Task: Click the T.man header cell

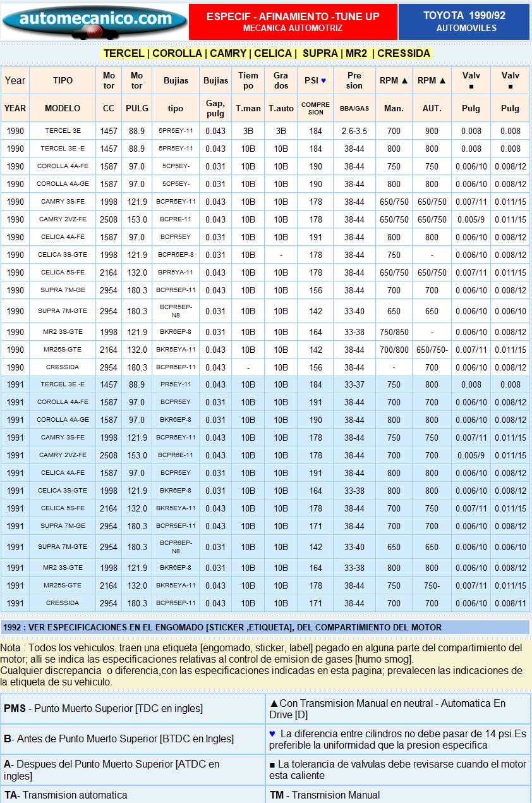Action: tap(248, 108)
